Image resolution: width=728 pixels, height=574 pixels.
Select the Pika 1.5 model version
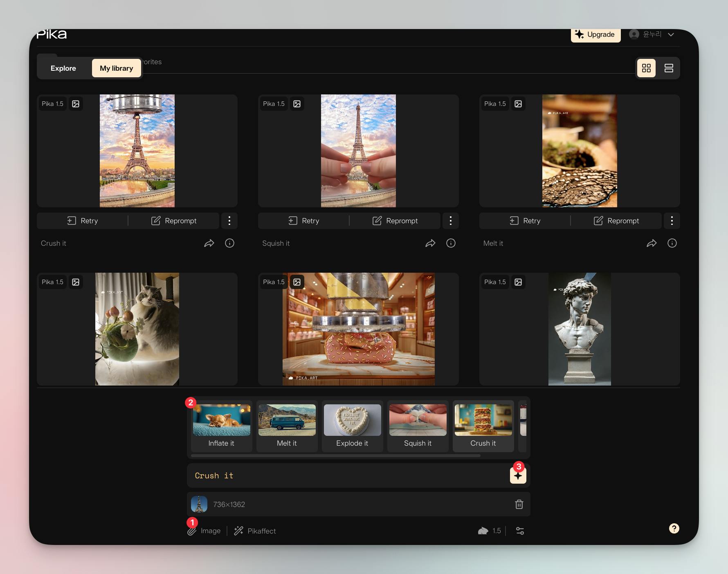point(489,531)
